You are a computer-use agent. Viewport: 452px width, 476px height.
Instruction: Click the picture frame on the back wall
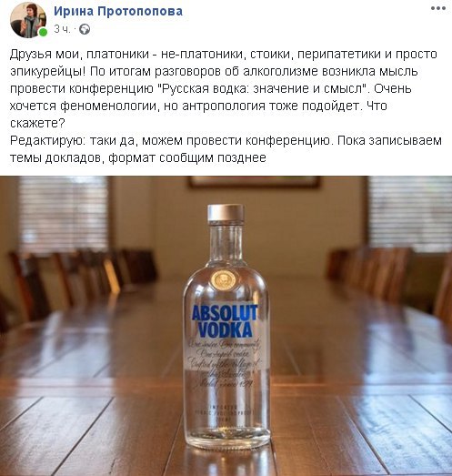point(255,181)
